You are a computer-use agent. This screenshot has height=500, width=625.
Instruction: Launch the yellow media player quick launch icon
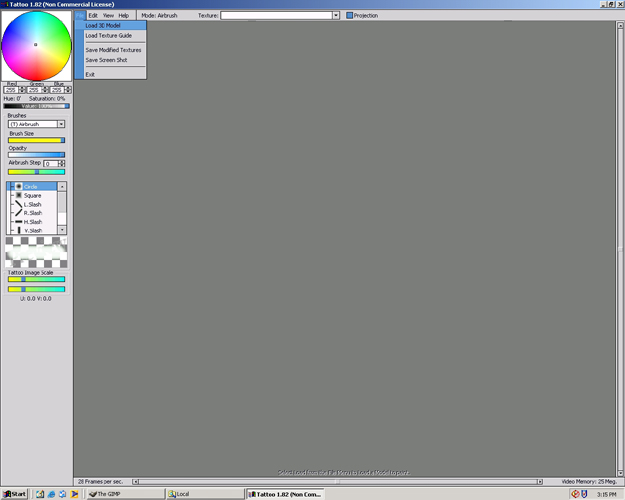(x=74, y=494)
